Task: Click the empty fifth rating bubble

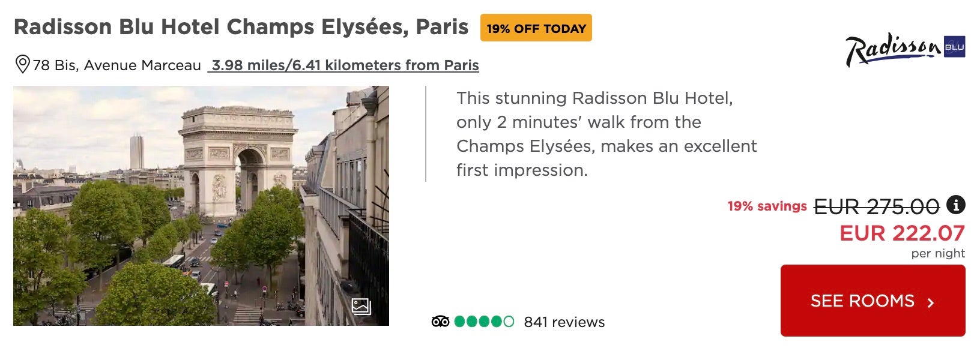Action: [x=509, y=322]
